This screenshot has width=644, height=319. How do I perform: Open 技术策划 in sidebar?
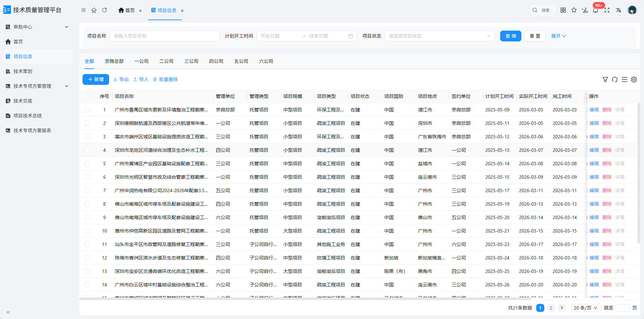(x=37, y=71)
